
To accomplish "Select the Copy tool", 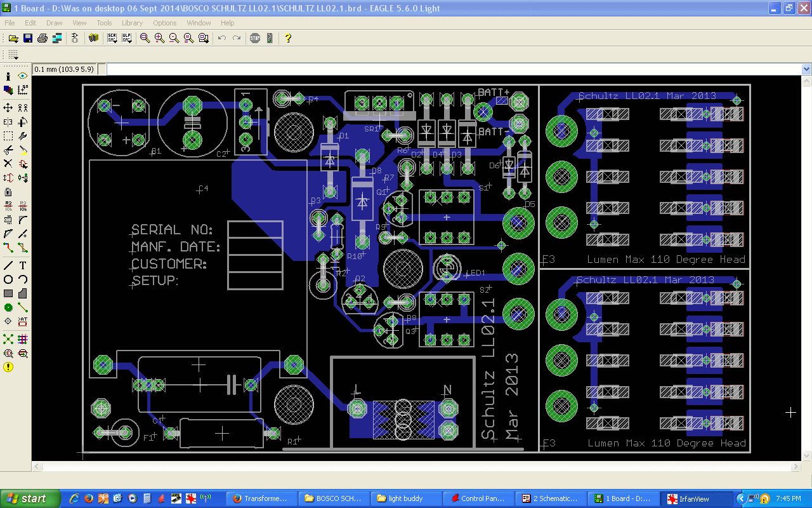I will click(23, 108).
